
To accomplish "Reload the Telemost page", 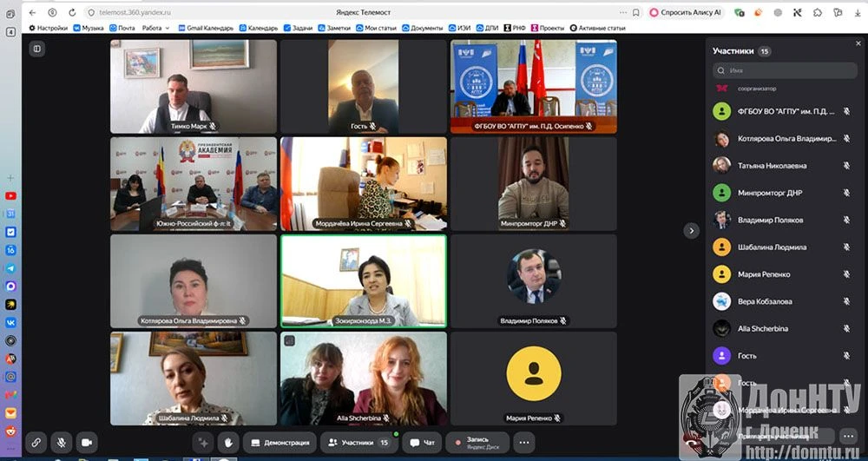I will coord(72,12).
